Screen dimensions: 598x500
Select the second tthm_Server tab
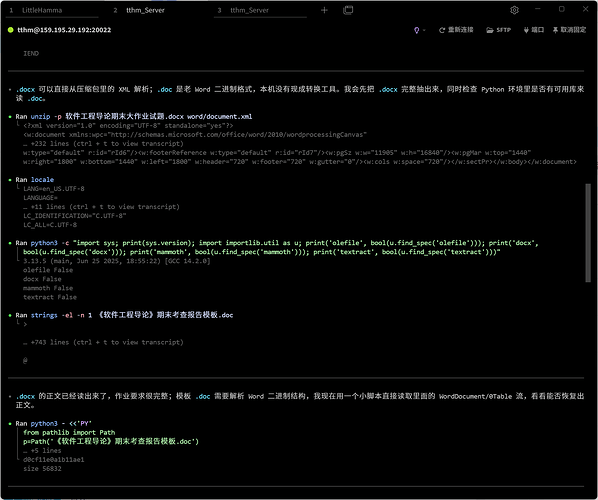145,10
